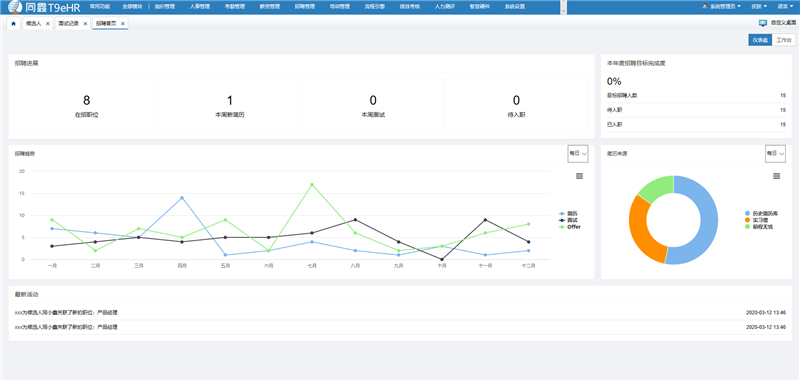Toggle the Offer series in trend legend
This screenshot has width=800, height=381.
coord(570,227)
